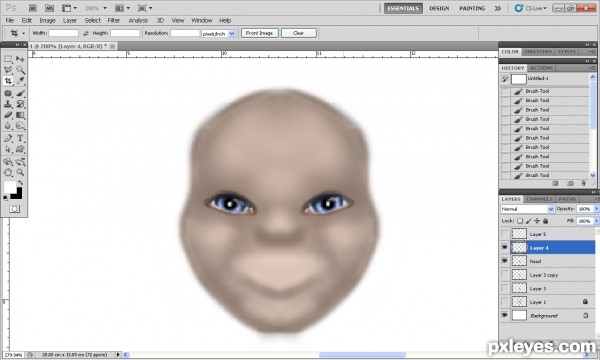The width and height of the screenshot is (600, 360).
Task: Toggle lock position
Action: point(537,221)
